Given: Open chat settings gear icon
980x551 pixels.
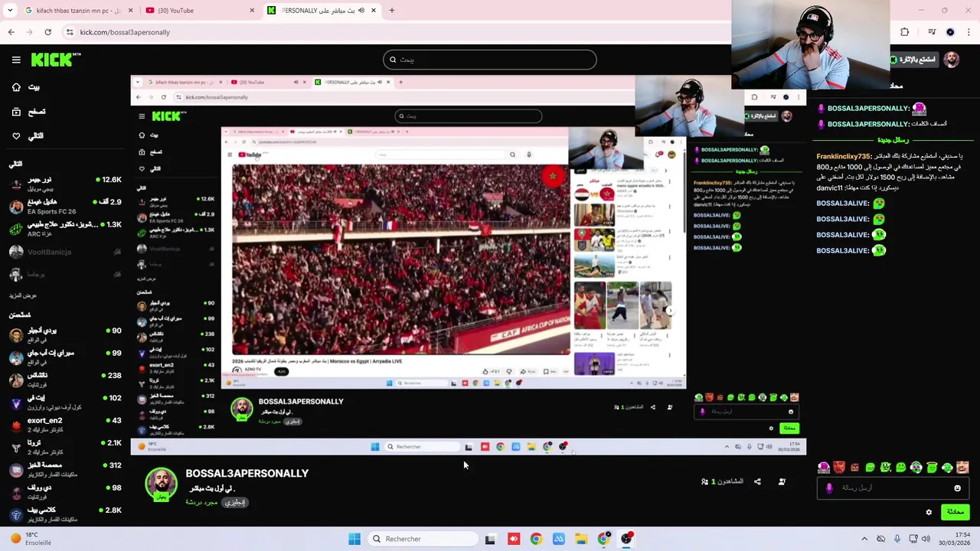Looking at the screenshot, I should point(929,512).
